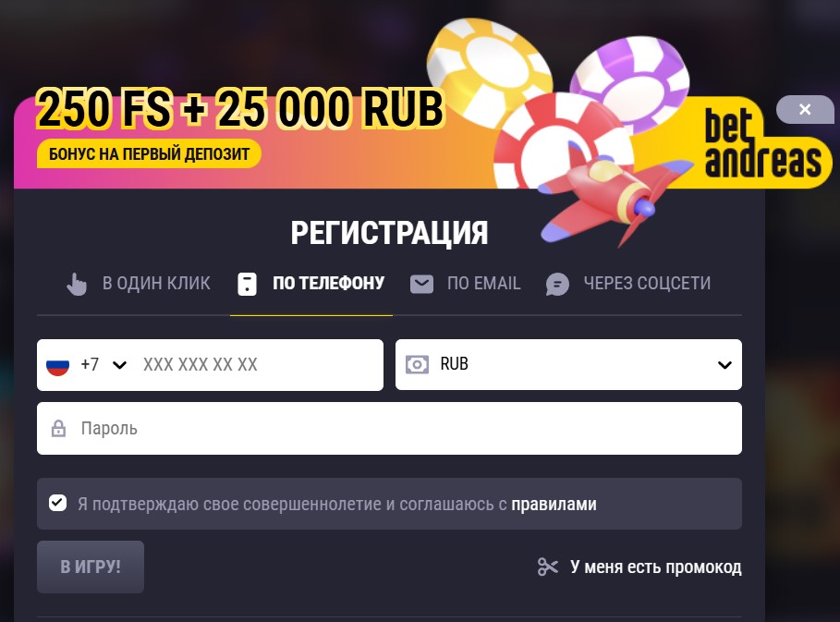Viewport: 840px width, 622px height.
Task: Click the scissors promo code icon
Action: pyautogui.click(x=547, y=567)
